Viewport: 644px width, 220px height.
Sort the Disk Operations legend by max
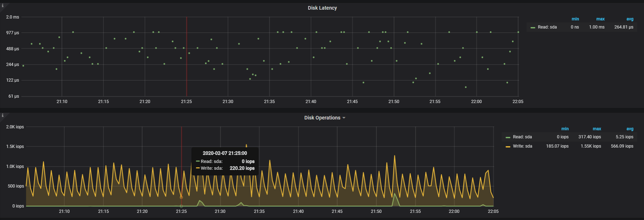(x=597, y=129)
